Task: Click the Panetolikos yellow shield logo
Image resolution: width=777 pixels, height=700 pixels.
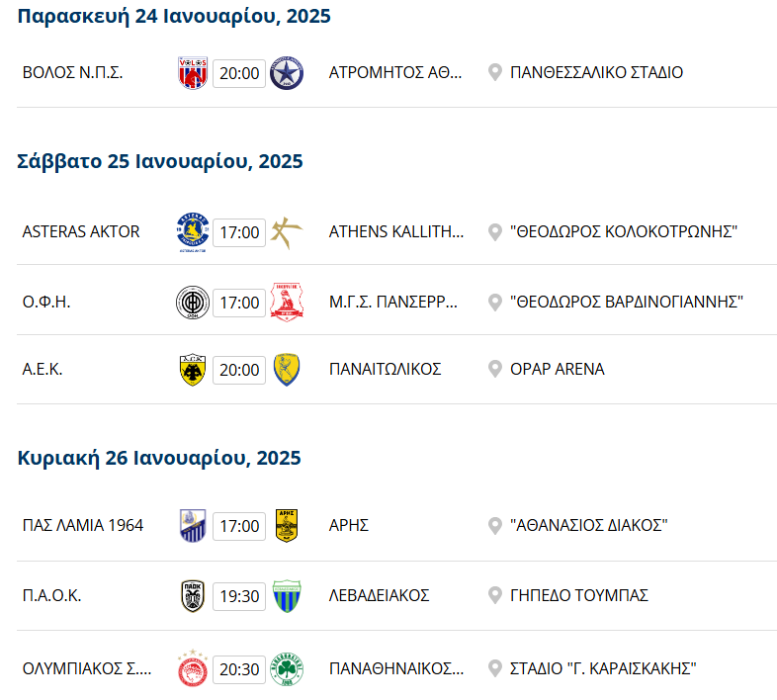Action: pos(287,370)
